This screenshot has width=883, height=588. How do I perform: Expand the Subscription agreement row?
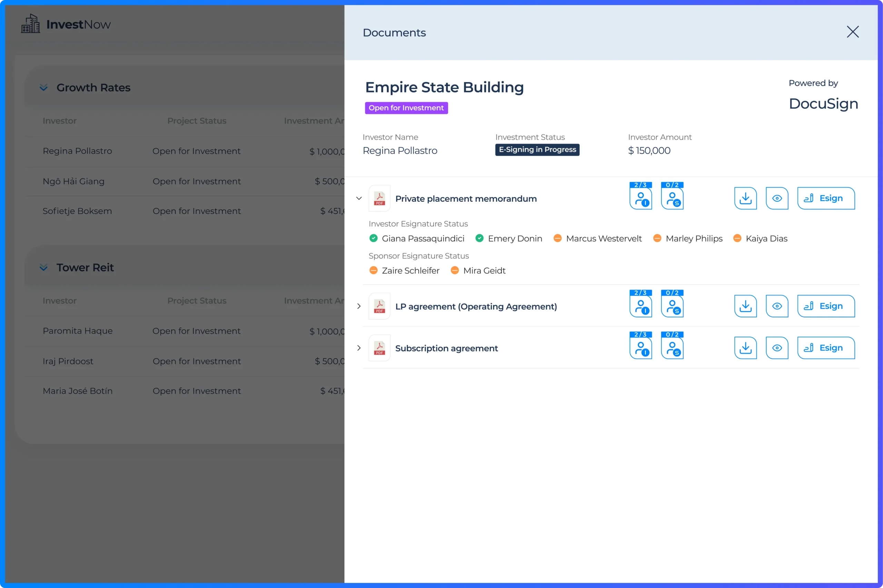[x=359, y=348]
